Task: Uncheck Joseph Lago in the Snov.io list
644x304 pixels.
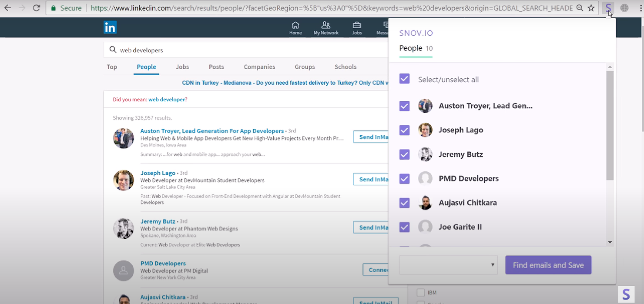Action: 404,130
